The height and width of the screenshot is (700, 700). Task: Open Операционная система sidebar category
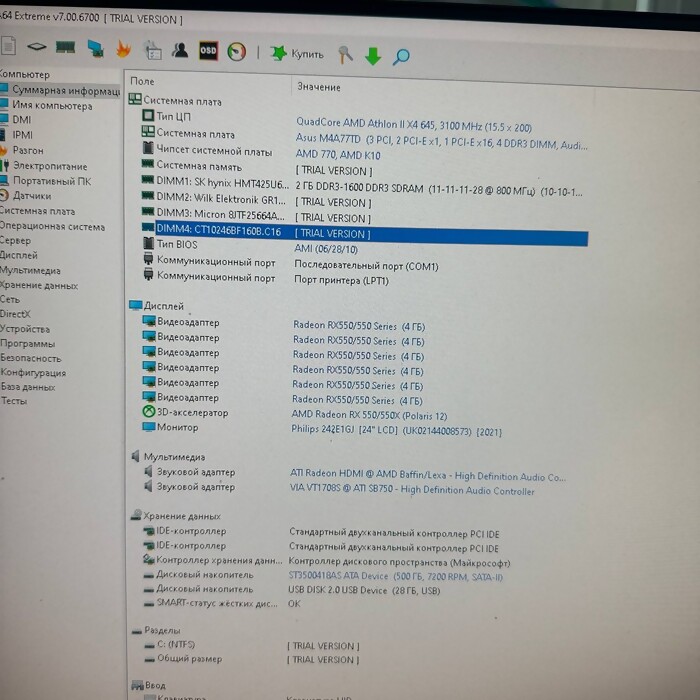(x=52, y=226)
